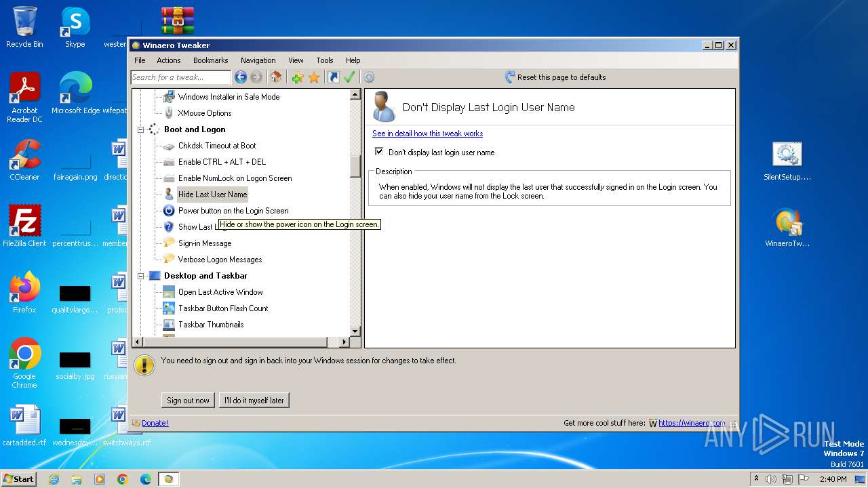868x488 pixels.
Task: Click the Donate! link
Action: tap(155, 423)
